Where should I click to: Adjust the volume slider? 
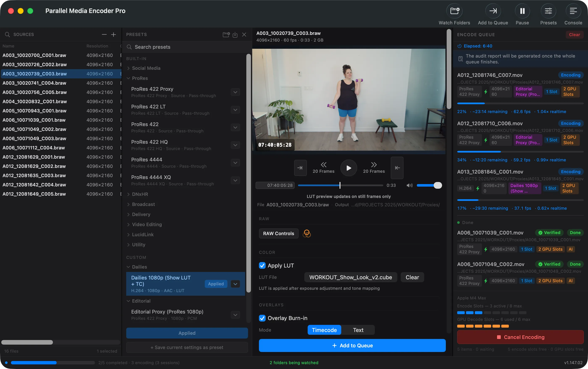[429, 186]
